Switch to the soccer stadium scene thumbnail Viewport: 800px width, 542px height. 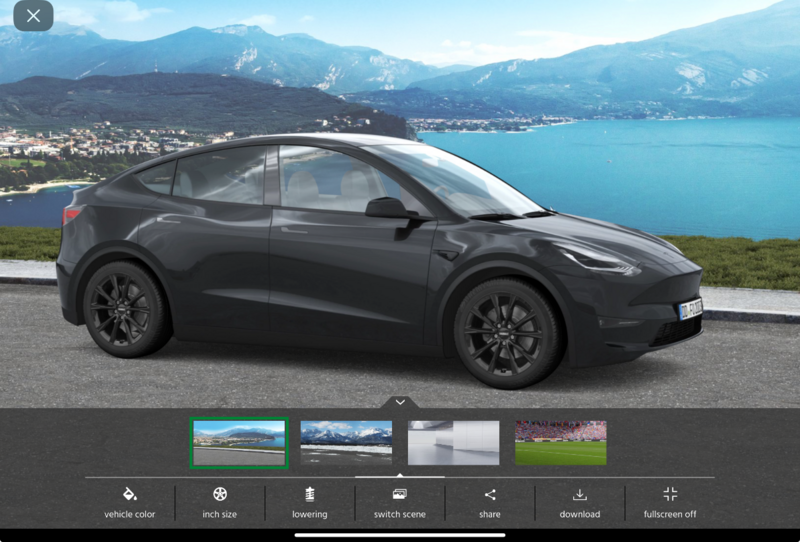(x=560, y=442)
